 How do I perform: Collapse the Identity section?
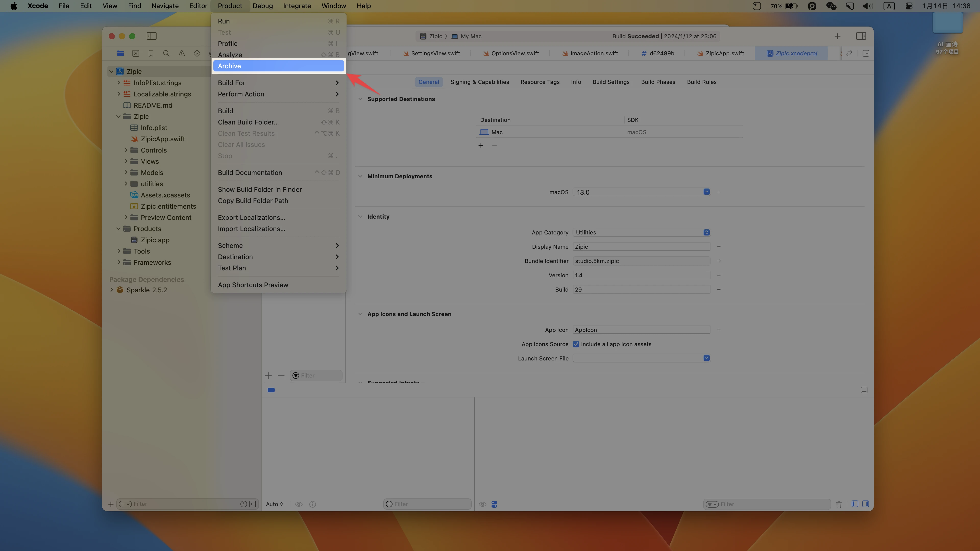(x=360, y=216)
